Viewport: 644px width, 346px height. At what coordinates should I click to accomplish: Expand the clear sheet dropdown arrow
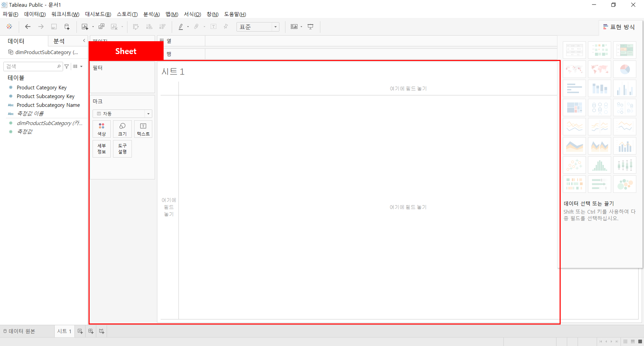122,27
